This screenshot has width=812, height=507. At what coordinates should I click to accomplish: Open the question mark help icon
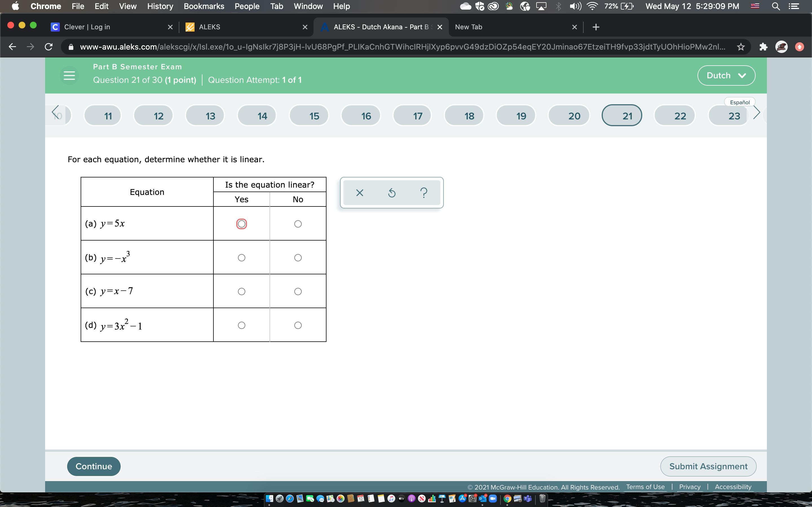pyautogui.click(x=424, y=193)
